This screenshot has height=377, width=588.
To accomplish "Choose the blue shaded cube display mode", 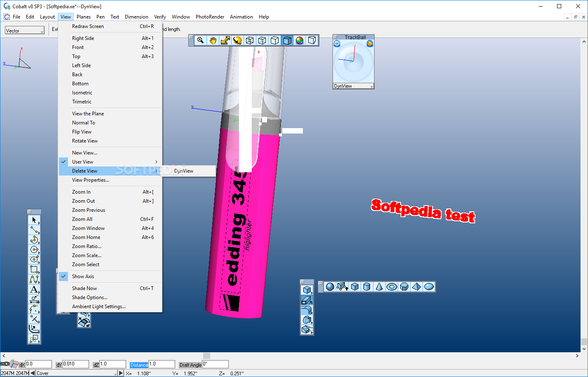I will [x=287, y=40].
